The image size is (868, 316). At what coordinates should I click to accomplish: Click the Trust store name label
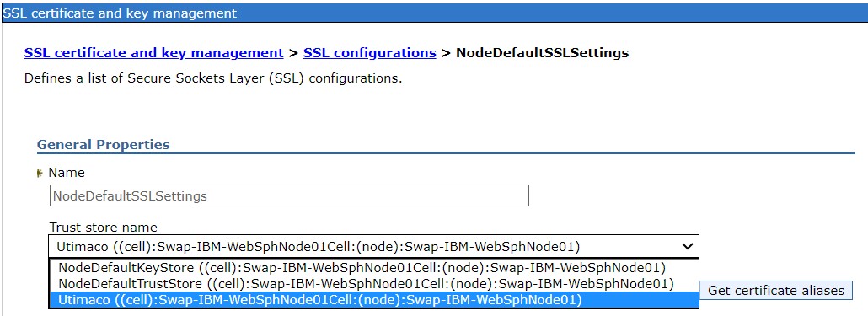pyautogui.click(x=104, y=228)
